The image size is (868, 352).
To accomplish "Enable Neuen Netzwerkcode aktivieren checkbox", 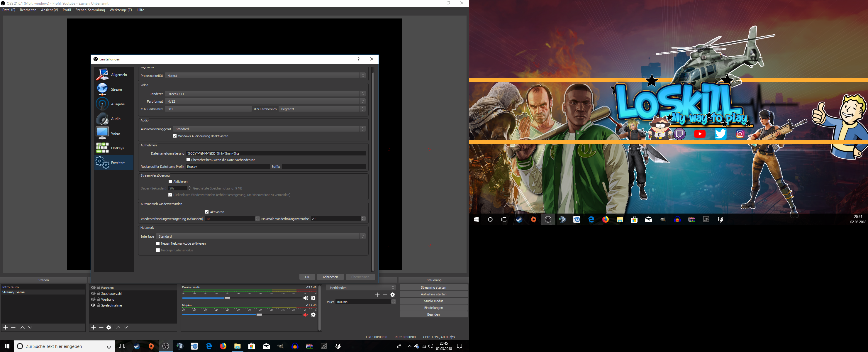I will (x=158, y=243).
